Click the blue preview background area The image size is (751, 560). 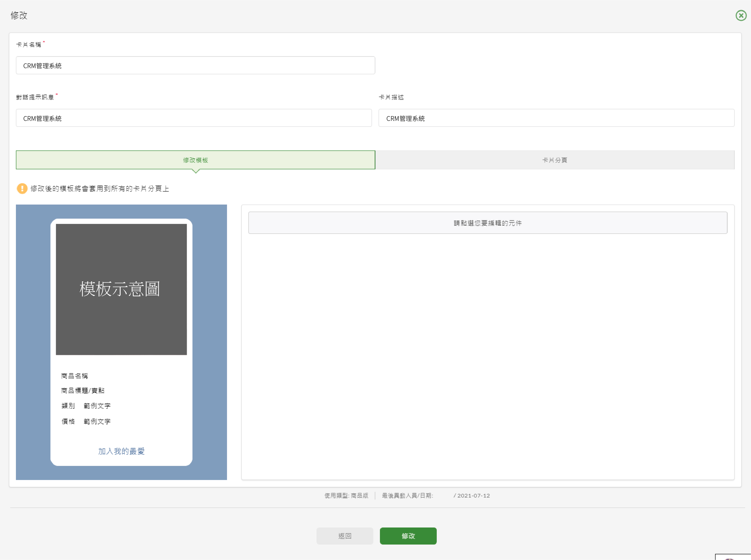tap(33, 339)
